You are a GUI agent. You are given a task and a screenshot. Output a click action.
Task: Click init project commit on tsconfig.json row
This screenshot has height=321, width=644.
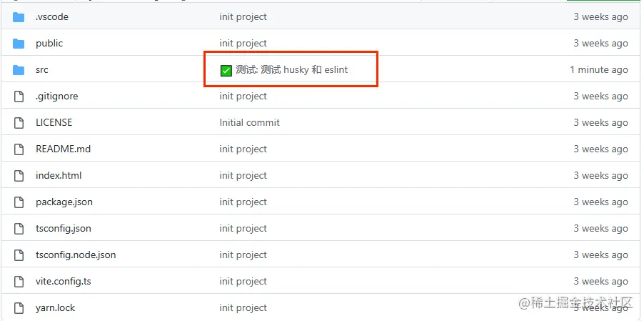pos(243,229)
